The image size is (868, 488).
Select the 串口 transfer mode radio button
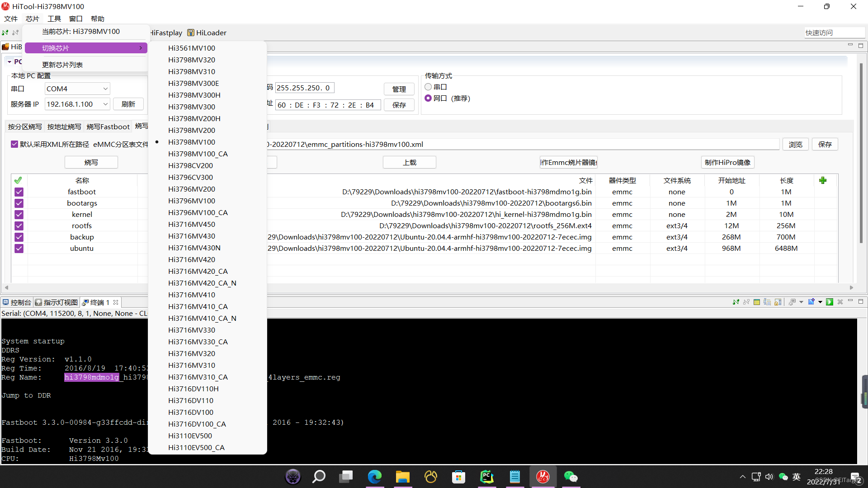428,87
